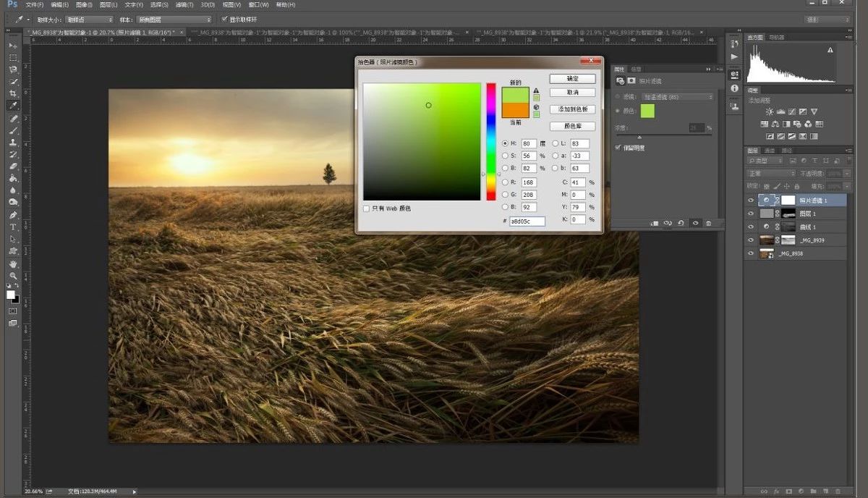Open the 取样大小 dropdown
This screenshot has width=868, height=498.
click(89, 20)
